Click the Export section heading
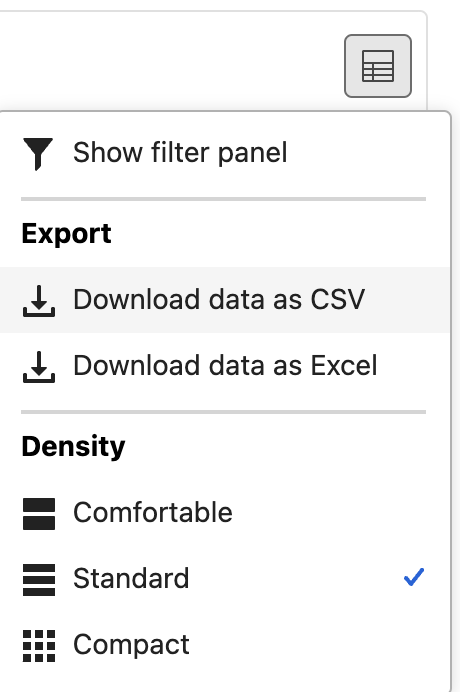The height and width of the screenshot is (692, 460). click(66, 234)
